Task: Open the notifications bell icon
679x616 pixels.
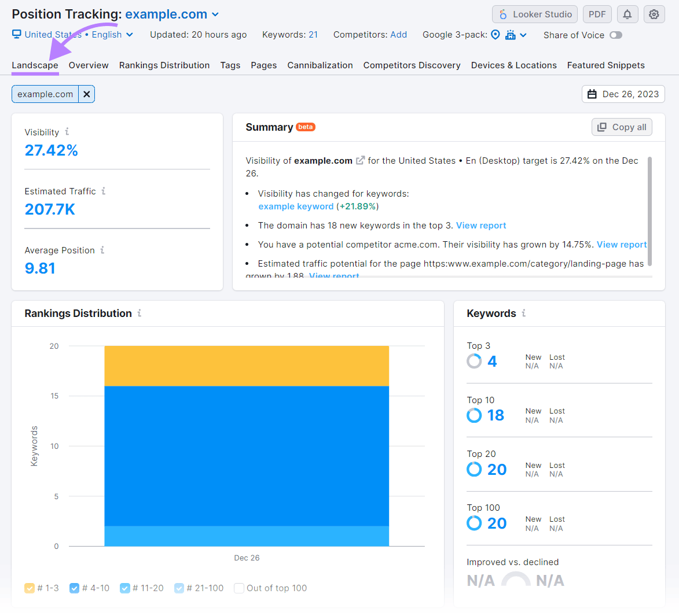Action: coord(627,14)
